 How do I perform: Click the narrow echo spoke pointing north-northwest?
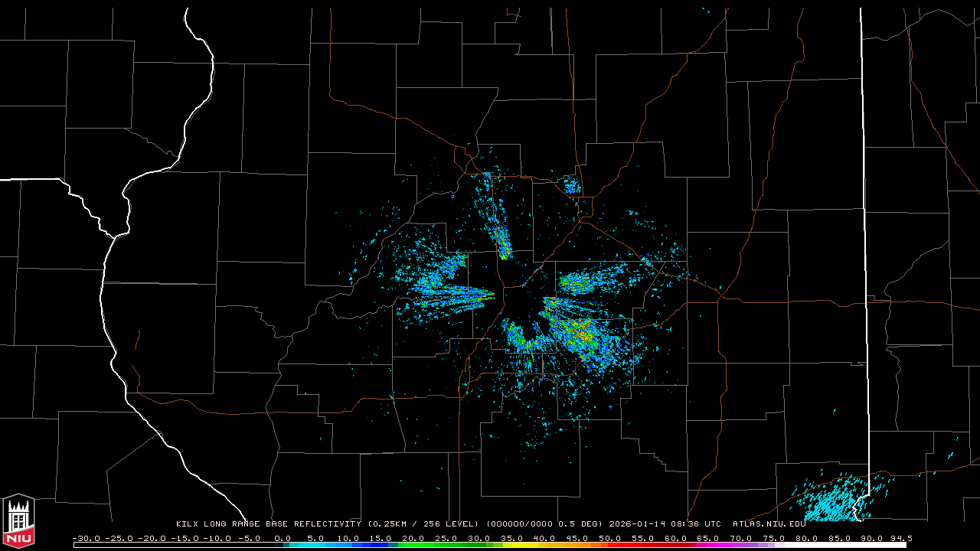[495, 218]
